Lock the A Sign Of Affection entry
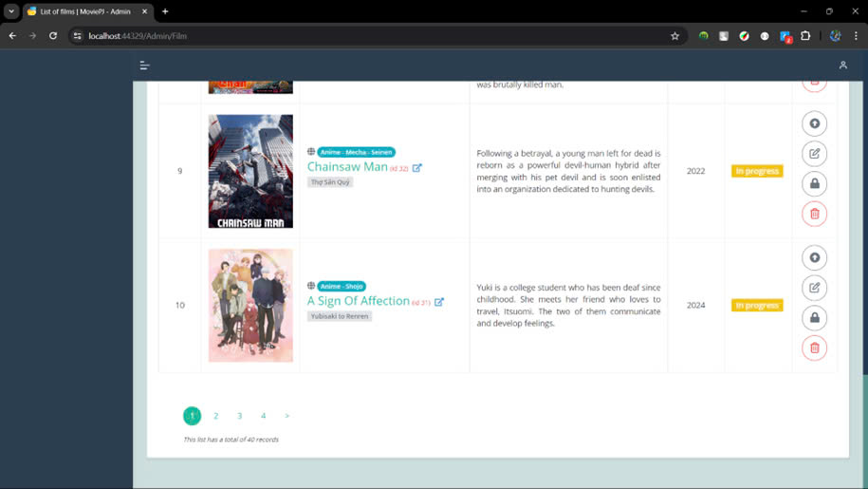 814,318
